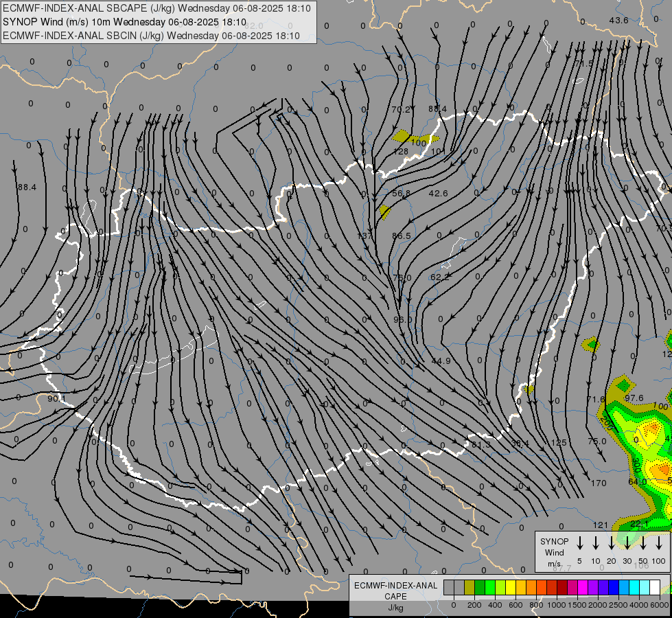The width and height of the screenshot is (672, 618).
Task: Click the 4000 tick label in CAPE legend
Action: 639,605
